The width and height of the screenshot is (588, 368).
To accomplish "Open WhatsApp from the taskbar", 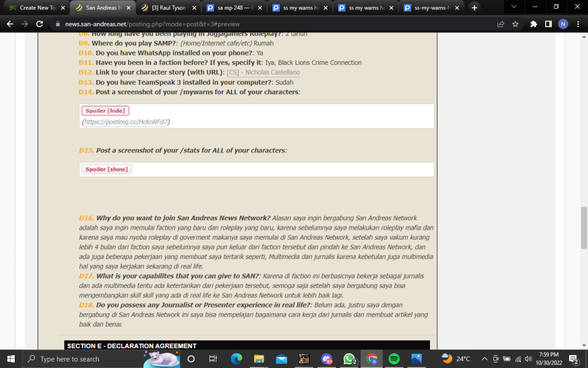I will tap(349, 359).
